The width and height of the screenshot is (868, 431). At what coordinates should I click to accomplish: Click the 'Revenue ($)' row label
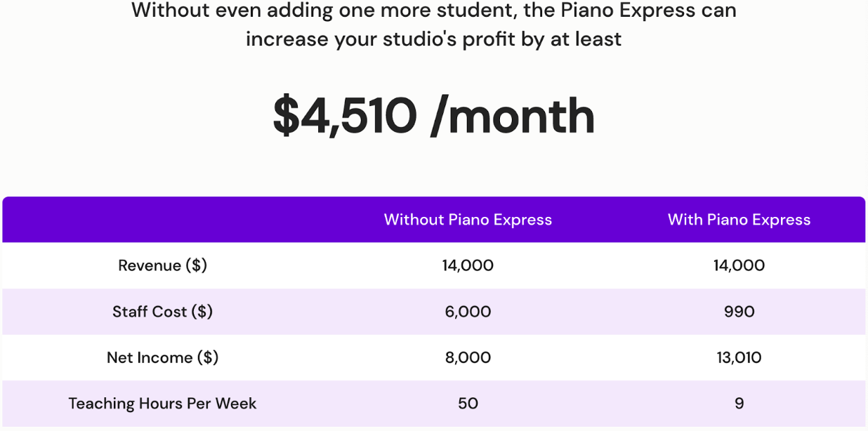pyautogui.click(x=163, y=265)
